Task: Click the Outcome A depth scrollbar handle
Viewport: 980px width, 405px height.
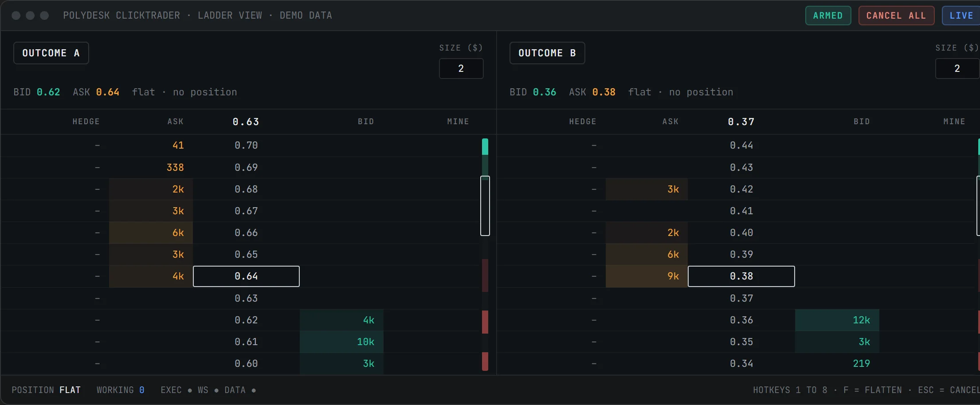Action: click(485, 206)
